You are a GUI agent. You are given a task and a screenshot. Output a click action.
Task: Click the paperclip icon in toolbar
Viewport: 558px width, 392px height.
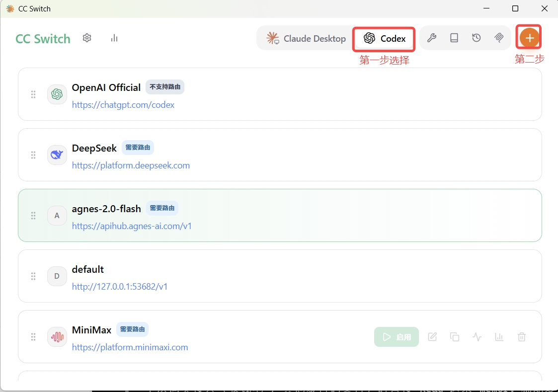pos(499,38)
